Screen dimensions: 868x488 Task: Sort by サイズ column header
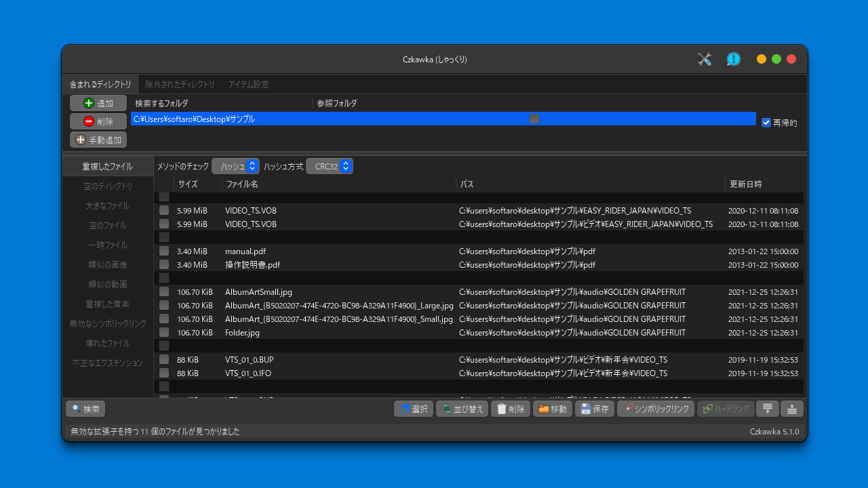(198, 184)
